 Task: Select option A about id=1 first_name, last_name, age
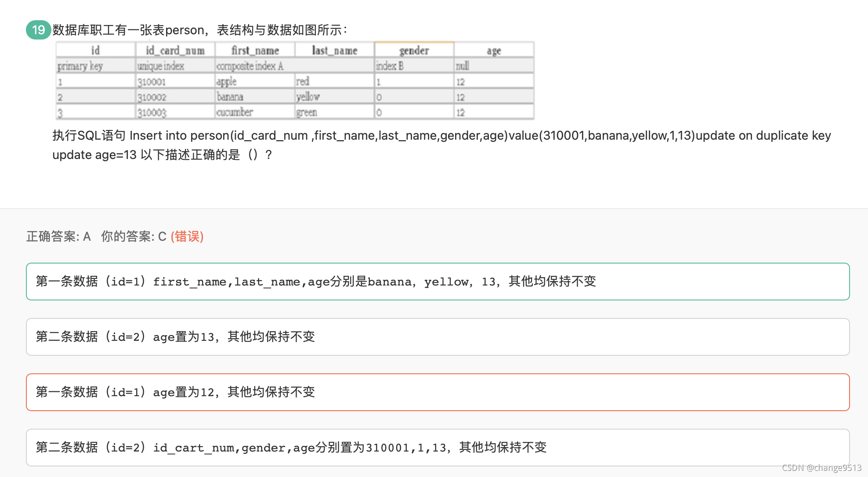(x=438, y=282)
